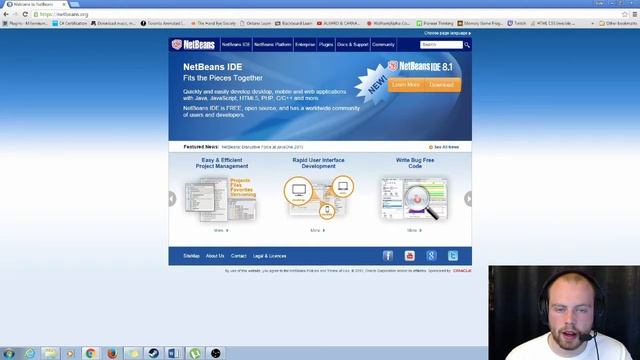Viewport: 640px width, 360px height.
Task: Open Chrome from the taskbar
Action: (91, 353)
